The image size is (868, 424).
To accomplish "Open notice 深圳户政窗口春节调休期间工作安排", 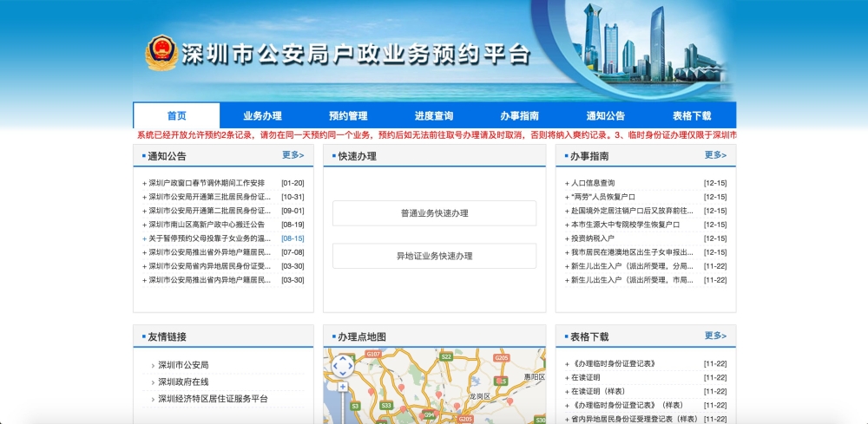I will coord(207,183).
